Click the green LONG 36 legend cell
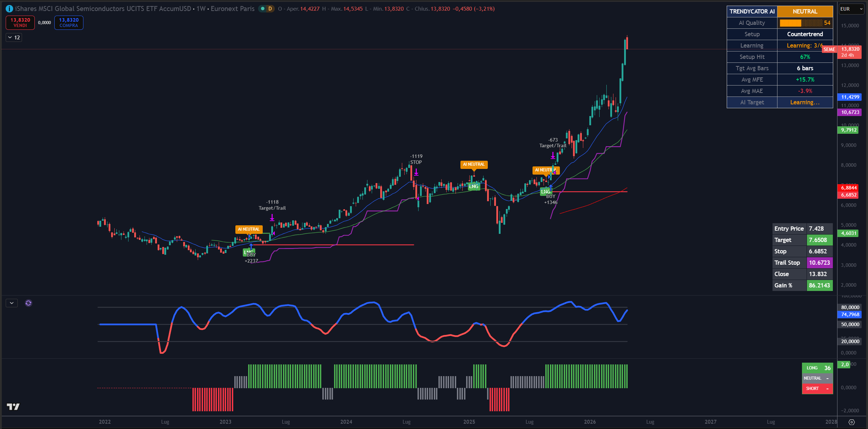The width and height of the screenshot is (868, 429). (x=817, y=368)
